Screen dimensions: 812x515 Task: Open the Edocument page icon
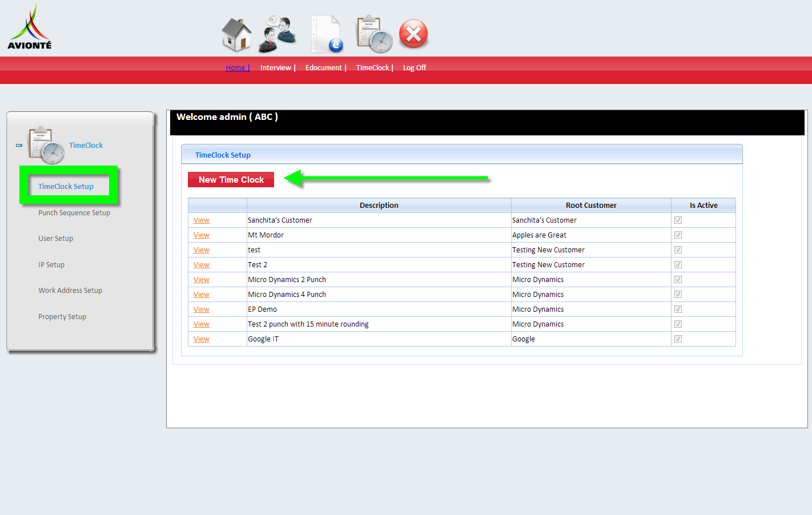(327, 34)
